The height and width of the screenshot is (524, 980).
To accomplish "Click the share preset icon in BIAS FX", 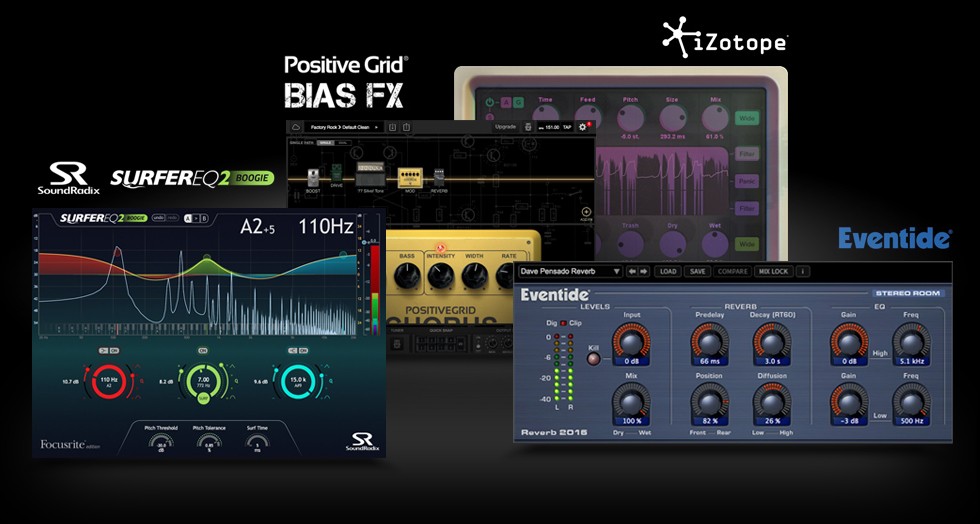I will click(x=406, y=127).
